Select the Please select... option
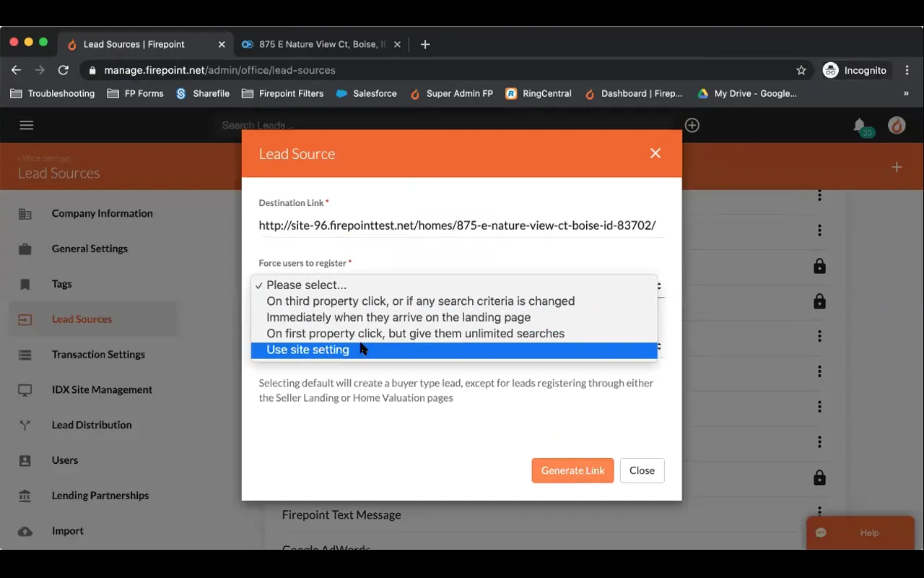Viewport: 924px width, 578px height. tap(454, 285)
